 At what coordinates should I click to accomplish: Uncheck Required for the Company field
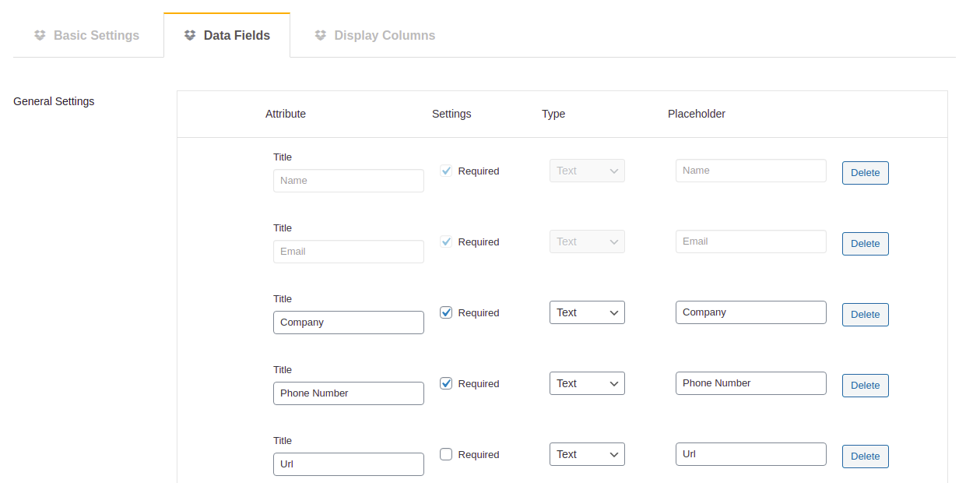[446, 312]
